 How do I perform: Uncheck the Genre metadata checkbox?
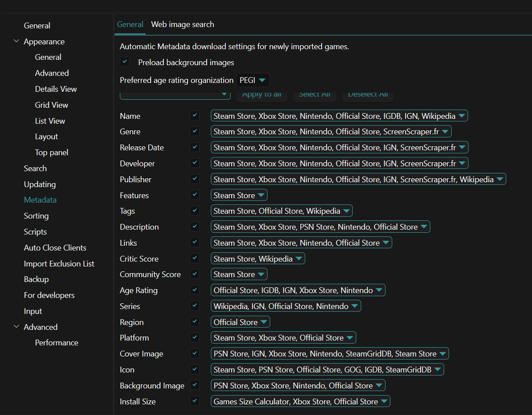coord(195,131)
